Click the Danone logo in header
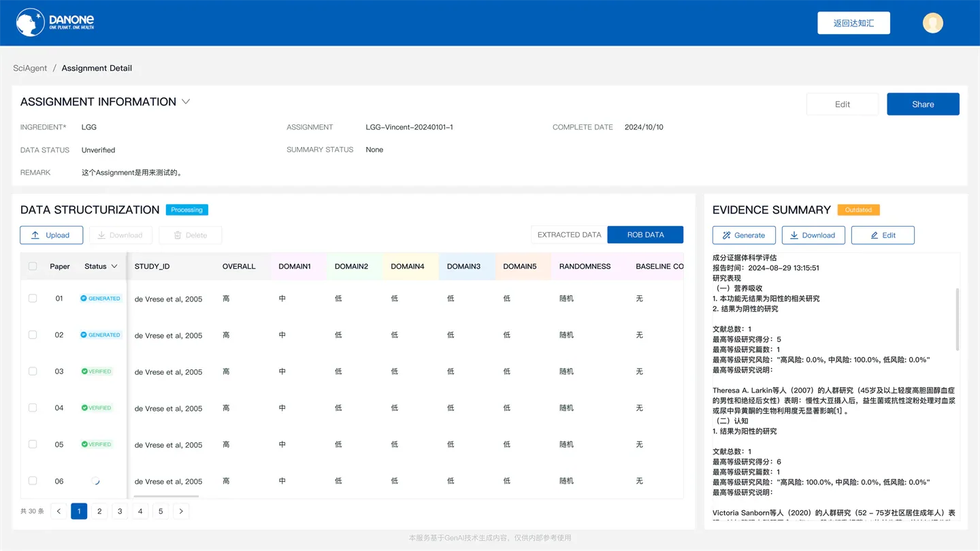 coord(55,22)
